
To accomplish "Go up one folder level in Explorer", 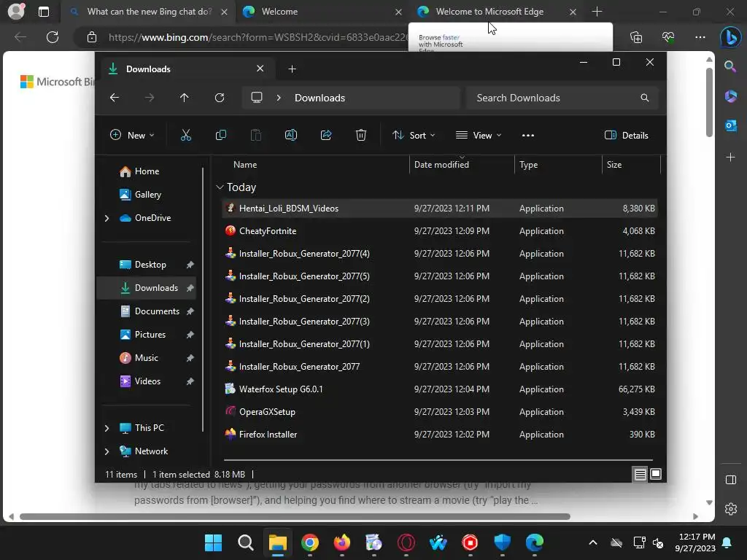I will point(185,98).
